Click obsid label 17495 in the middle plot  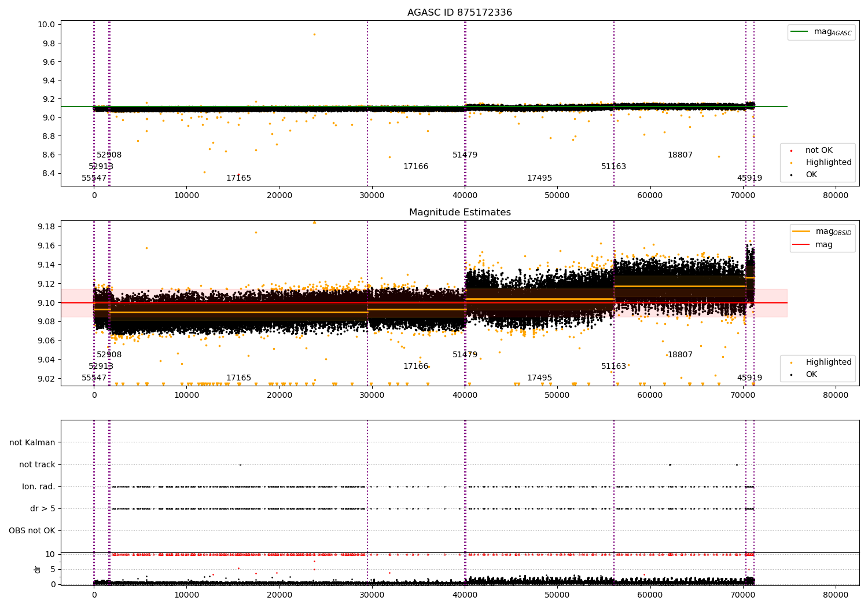(539, 378)
